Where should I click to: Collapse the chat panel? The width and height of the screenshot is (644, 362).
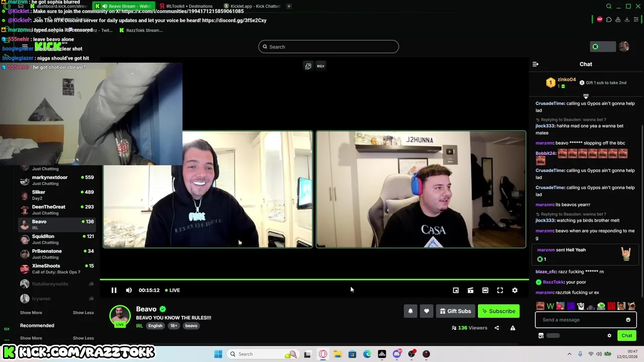click(x=535, y=64)
